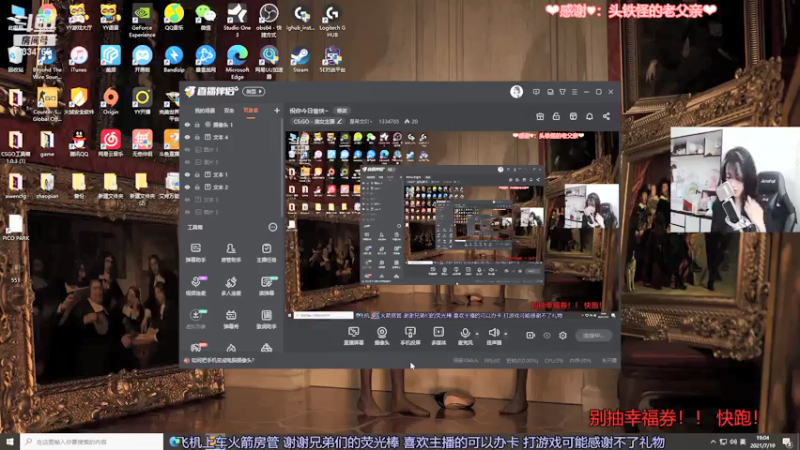The width and height of the screenshot is (800, 450).
Task: Open the gear settings beside the live button
Action: click(x=563, y=335)
